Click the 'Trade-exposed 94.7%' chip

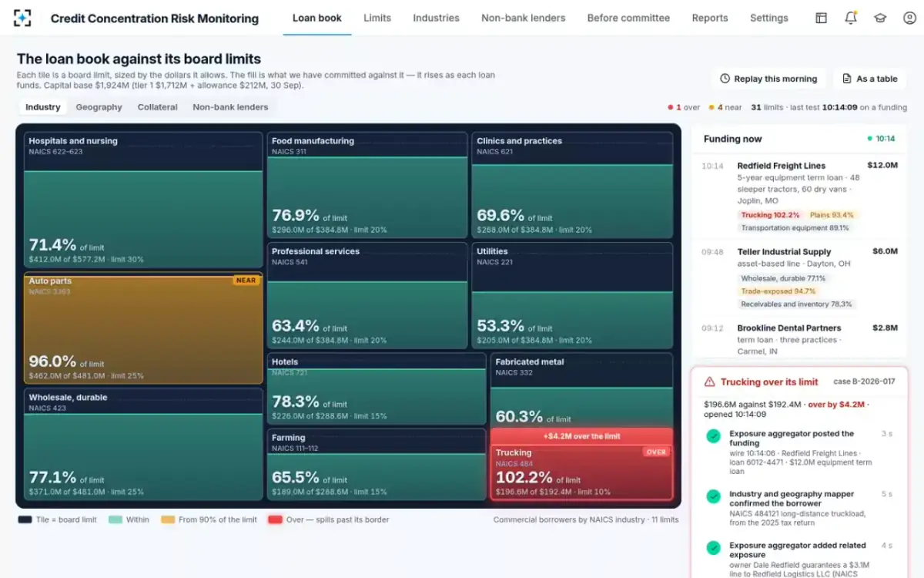tap(778, 291)
